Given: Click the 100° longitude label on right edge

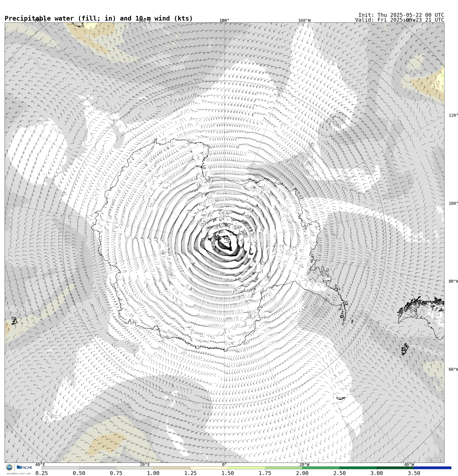Looking at the screenshot, I should point(453,204).
